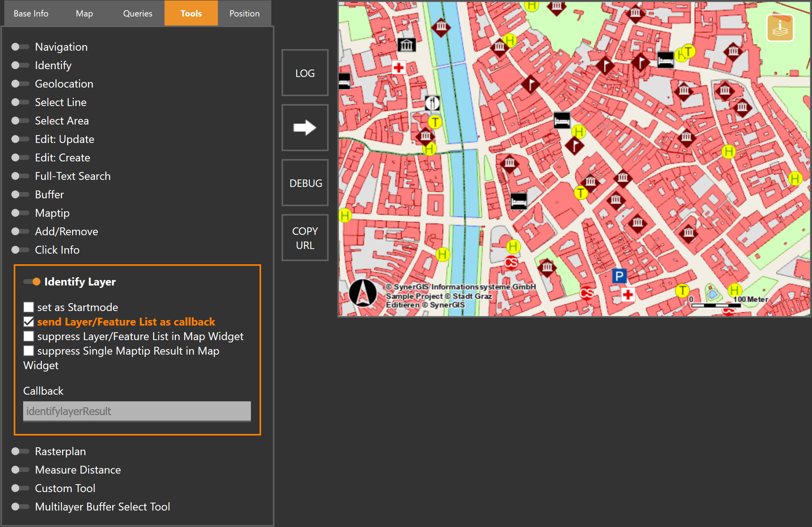
Task: Click the Callback input field
Action: 137,411
